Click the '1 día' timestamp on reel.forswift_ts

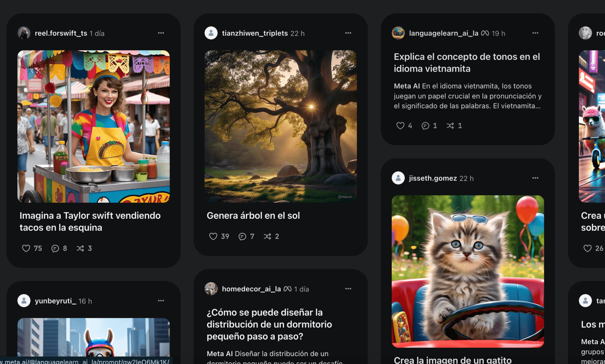click(x=97, y=33)
